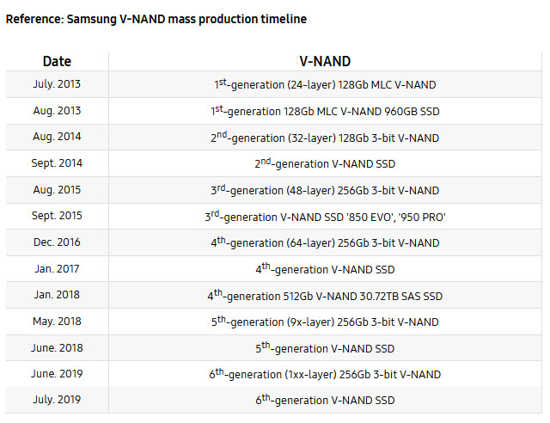Click the 4th-generation (64-layer) 256Gb entry
The width and height of the screenshot is (550, 423).
pos(325,243)
